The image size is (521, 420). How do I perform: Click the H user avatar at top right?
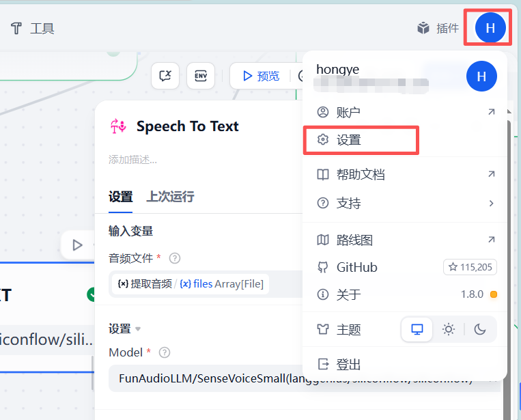[x=490, y=28]
